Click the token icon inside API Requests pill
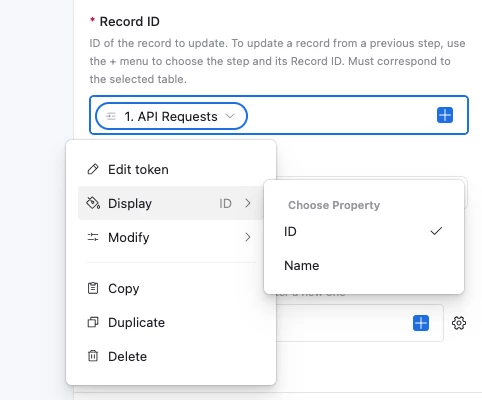Viewport: 482px width, 400px height. pyautogui.click(x=111, y=116)
